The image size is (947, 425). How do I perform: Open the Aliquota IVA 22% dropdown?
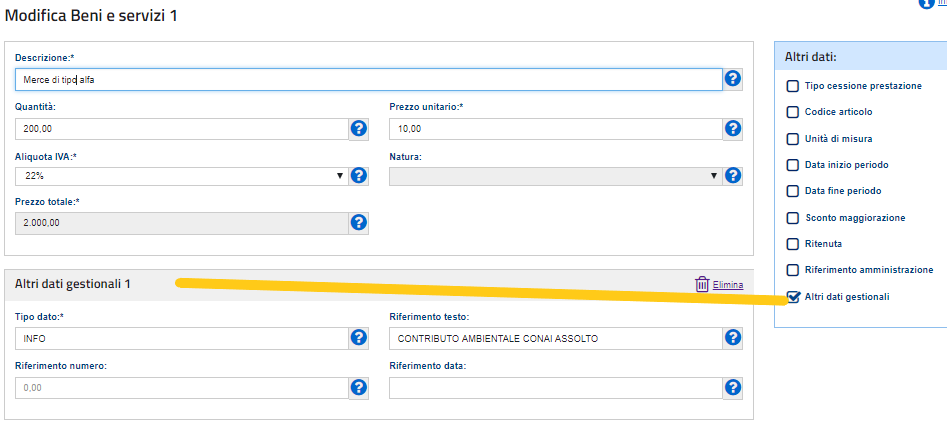(182, 176)
